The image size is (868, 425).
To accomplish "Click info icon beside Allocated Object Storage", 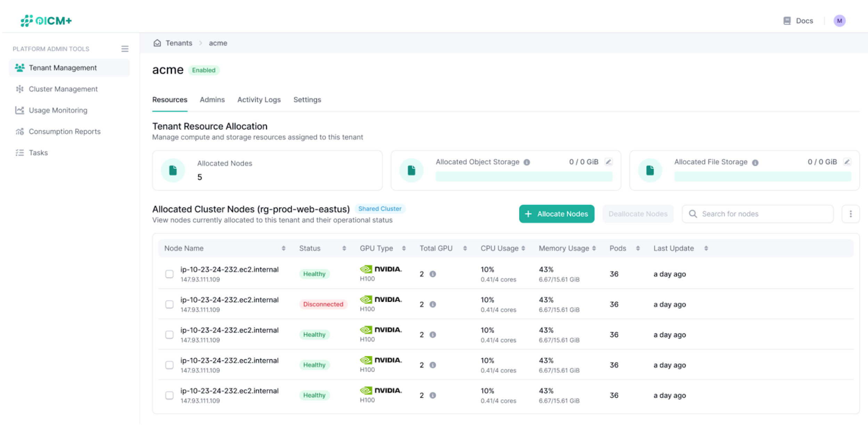I will tap(527, 162).
